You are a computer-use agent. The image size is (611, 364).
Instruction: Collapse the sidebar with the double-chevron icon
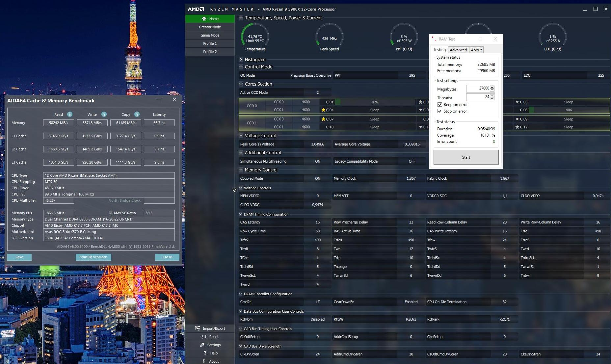tap(235, 190)
